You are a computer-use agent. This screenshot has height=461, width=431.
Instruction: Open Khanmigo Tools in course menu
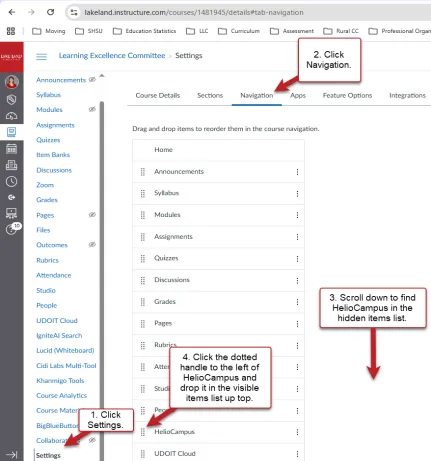coord(60,381)
